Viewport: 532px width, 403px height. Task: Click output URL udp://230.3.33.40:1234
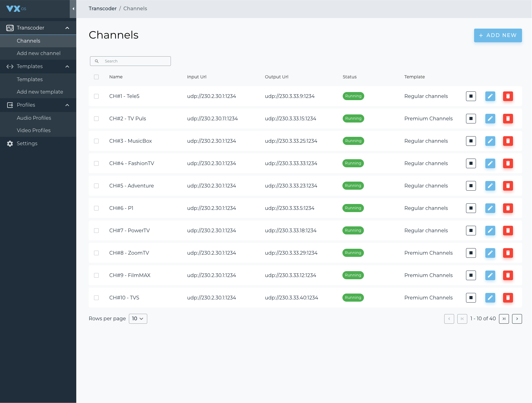[x=291, y=298]
